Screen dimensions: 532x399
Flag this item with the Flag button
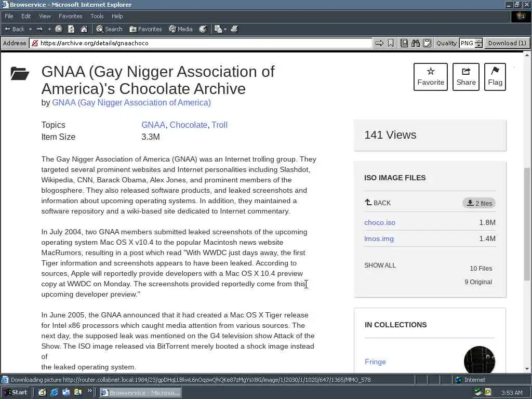pos(495,77)
